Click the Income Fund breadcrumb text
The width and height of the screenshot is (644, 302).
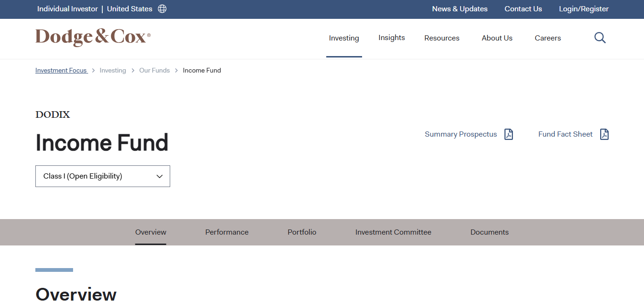(202, 70)
